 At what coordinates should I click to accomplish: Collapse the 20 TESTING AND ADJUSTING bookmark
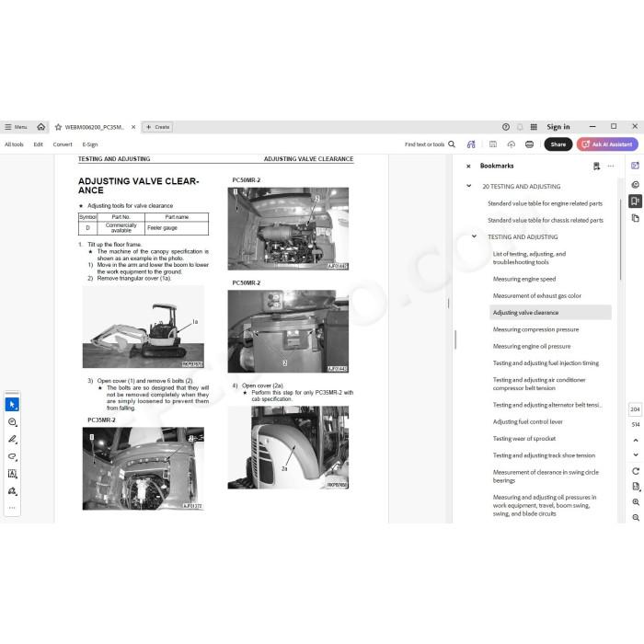coord(468,186)
